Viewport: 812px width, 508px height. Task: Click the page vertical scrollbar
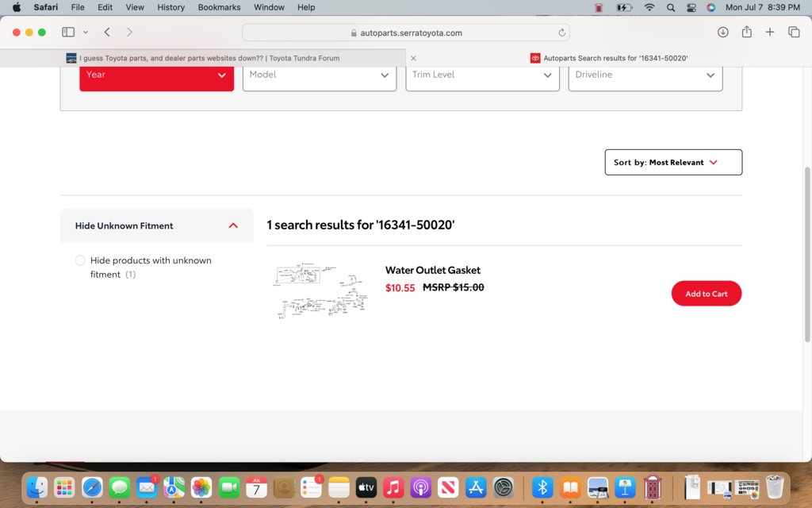[x=806, y=254]
